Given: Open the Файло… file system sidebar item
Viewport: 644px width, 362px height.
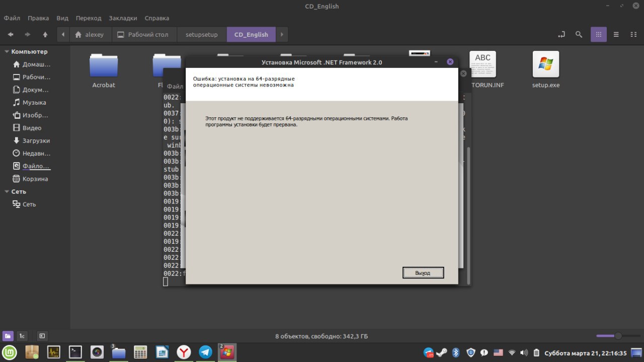Looking at the screenshot, I should pos(32,166).
